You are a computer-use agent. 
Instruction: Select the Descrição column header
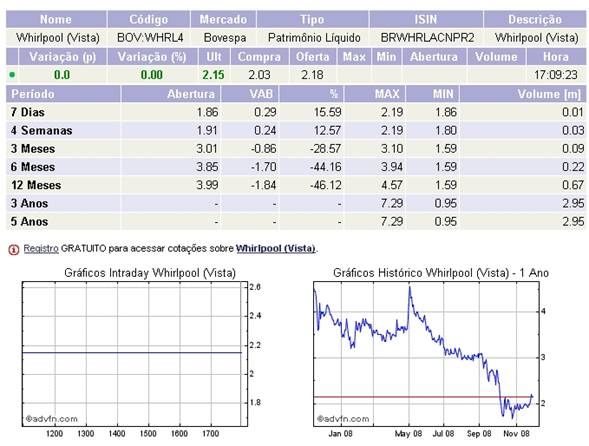535,19
